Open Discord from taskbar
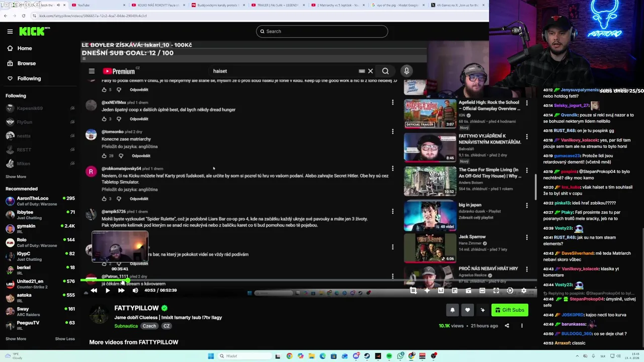The height and width of the screenshot is (362, 644). click(x=356, y=356)
